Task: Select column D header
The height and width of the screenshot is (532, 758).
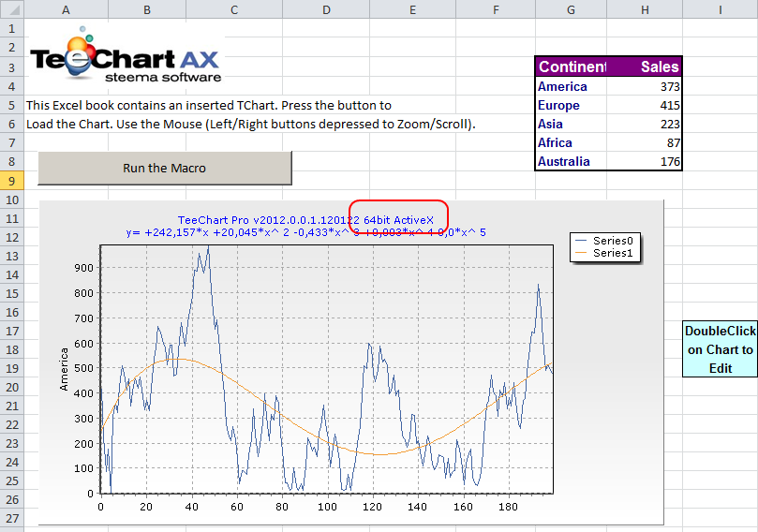Action: pos(326,9)
